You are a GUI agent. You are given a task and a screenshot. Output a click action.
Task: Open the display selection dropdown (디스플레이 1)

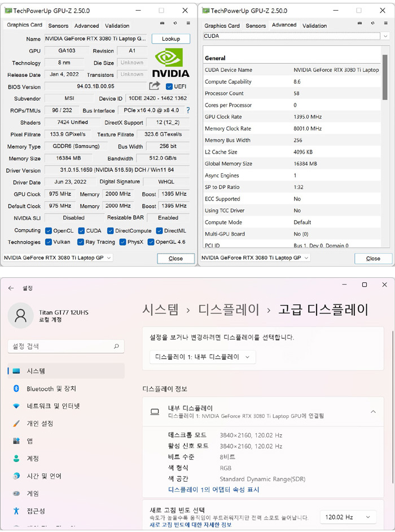click(x=203, y=357)
